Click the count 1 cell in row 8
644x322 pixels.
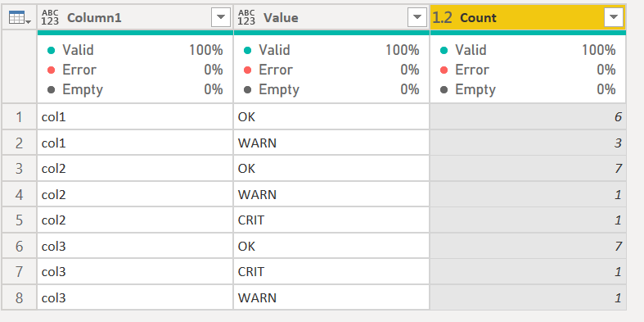528,297
